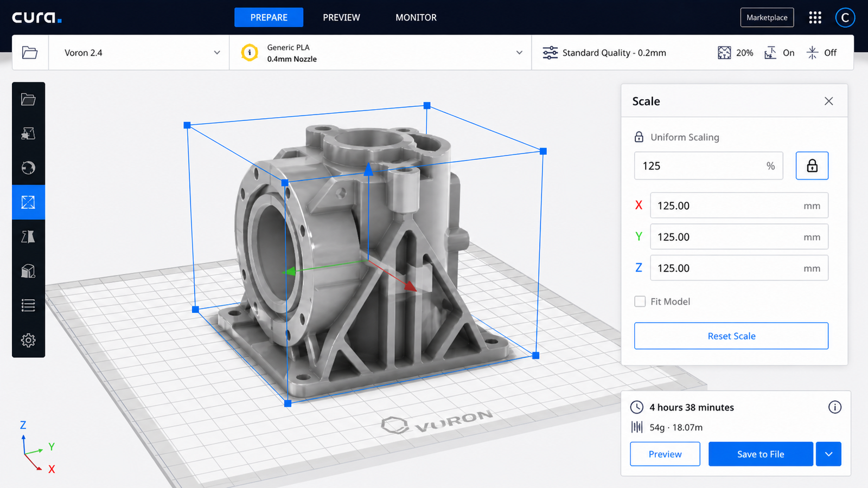Image resolution: width=868 pixels, height=488 pixels.
Task: Click the uniform scale percentage field showing 125
Action: point(709,166)
